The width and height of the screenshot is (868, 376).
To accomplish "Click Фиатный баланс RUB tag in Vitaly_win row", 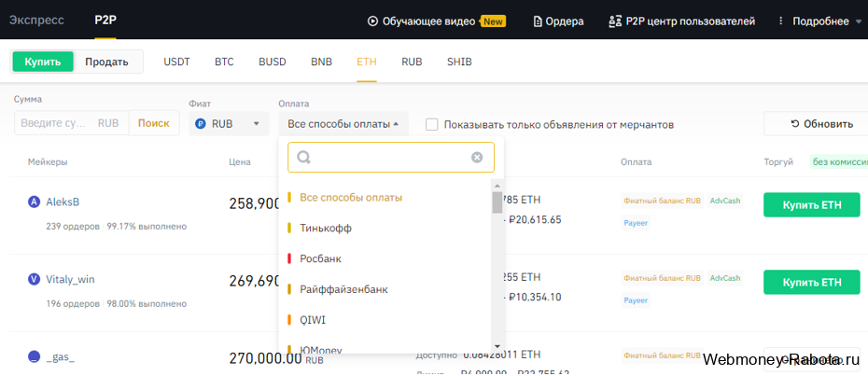I will (662, 278).
